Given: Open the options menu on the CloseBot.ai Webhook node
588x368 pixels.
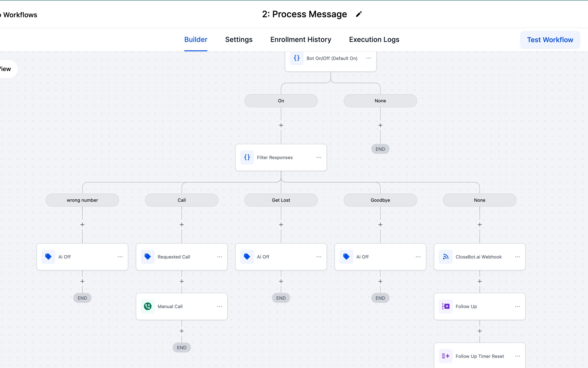Looking at the screenshot, I should tap(517, 257).
